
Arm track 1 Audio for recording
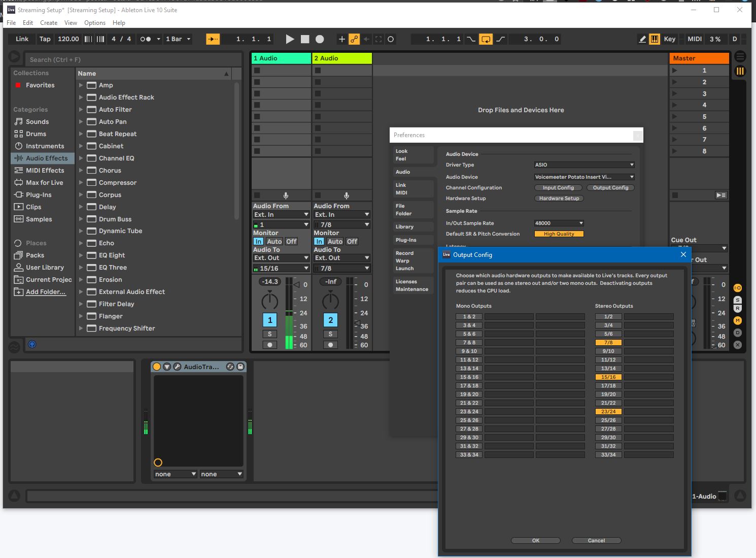point(270,345)
